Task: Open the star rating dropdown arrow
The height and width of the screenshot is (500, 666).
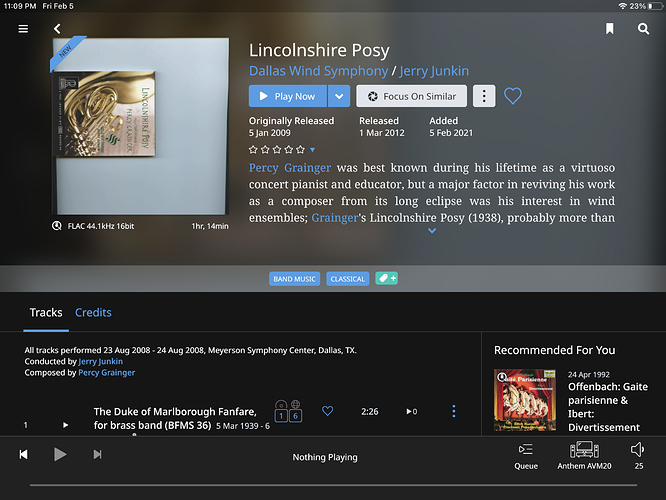Action: pos(313,150)
